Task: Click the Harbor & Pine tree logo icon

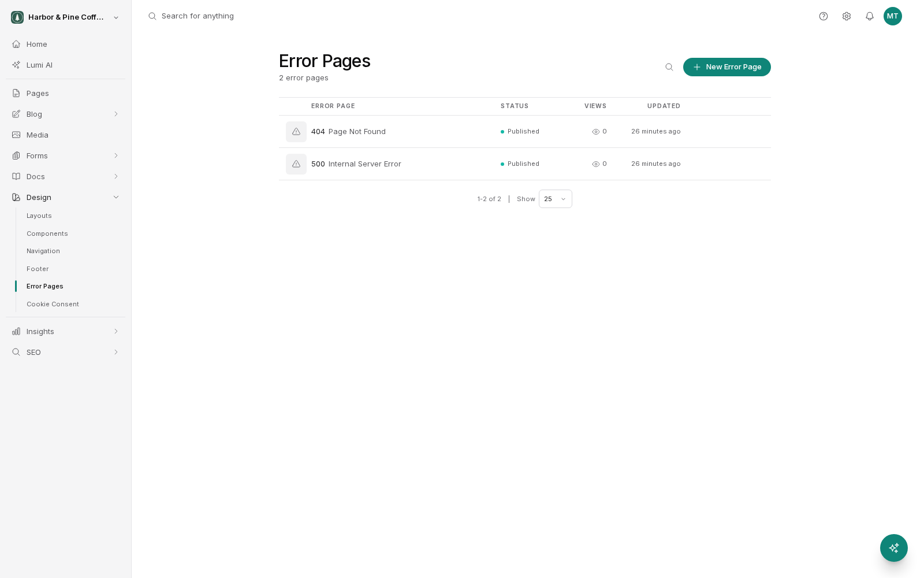Action: pyautogui.click(x=17, y=17)
